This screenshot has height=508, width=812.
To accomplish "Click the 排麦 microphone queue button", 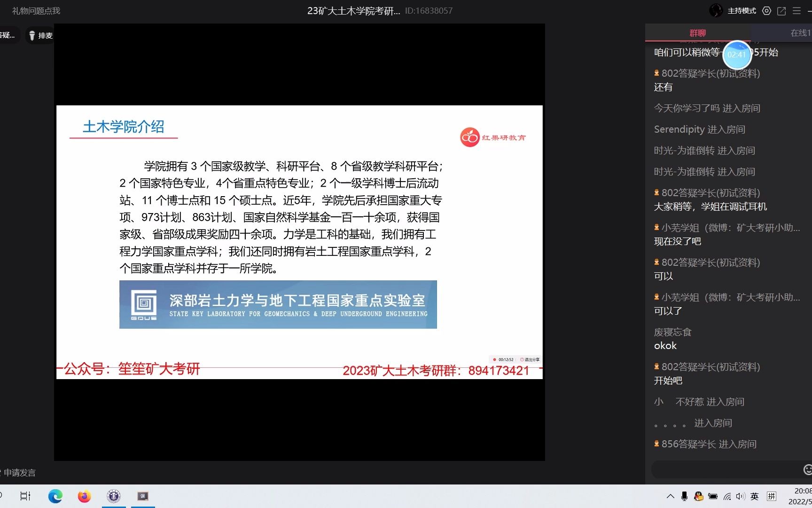I will (40, 36).
